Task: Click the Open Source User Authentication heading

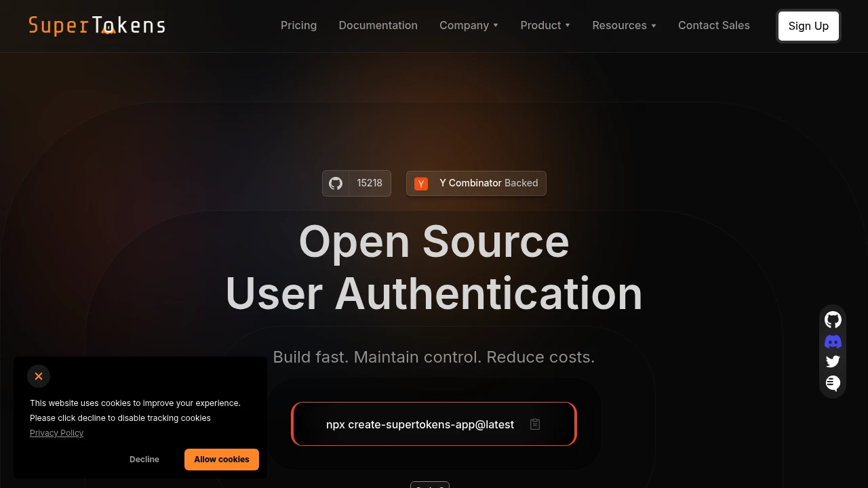Action: click(434, 267)
